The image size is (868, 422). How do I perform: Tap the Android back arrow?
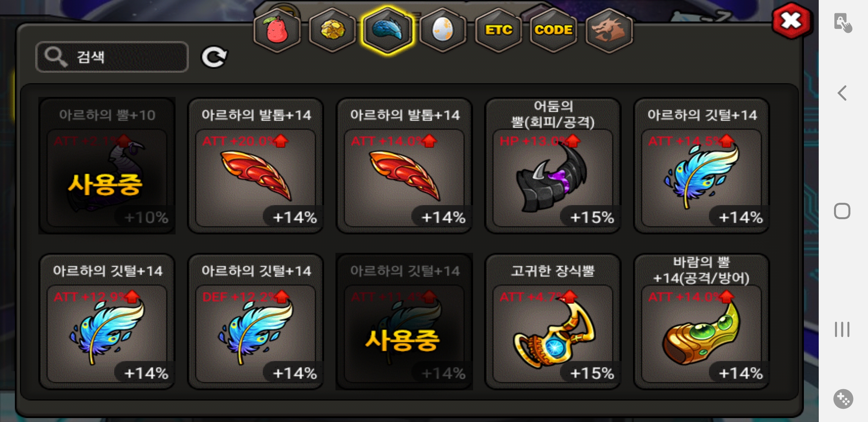pos(843,93)
